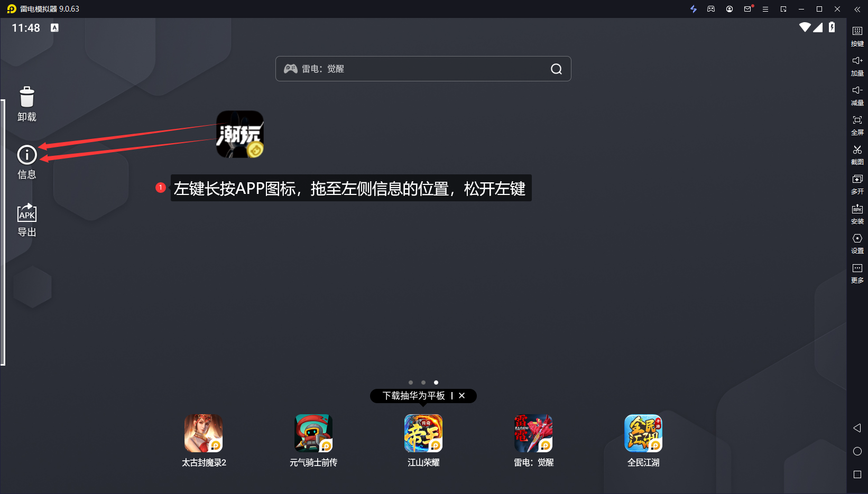The image size is (868, 494).
Task: Click the 雷电模拟器 logo in title bar
Action: [12, 9]
